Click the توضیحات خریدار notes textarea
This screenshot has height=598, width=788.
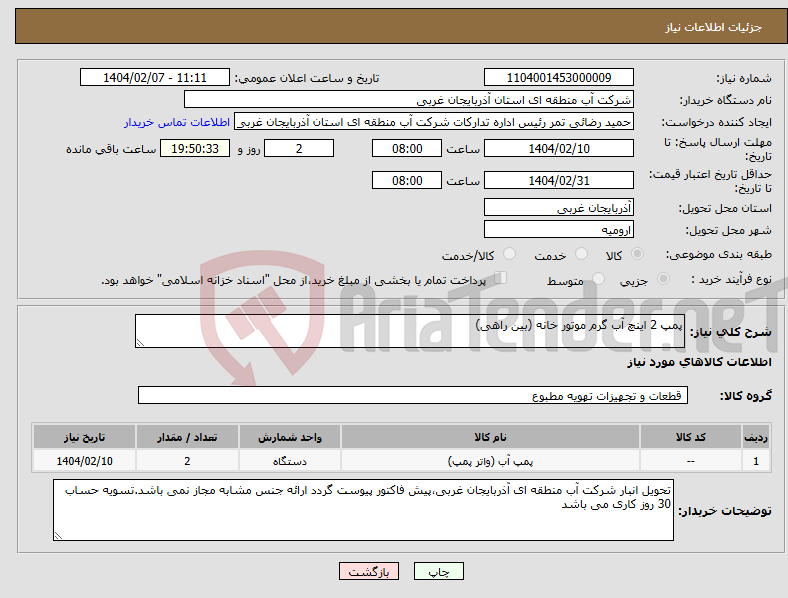point(363,510)
